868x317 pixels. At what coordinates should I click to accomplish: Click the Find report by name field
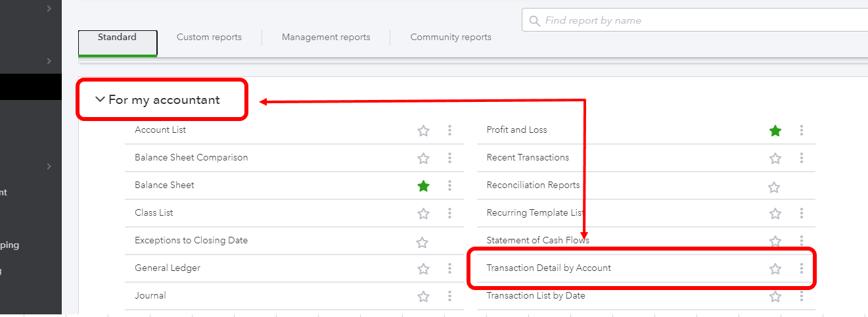click(697, 20)
